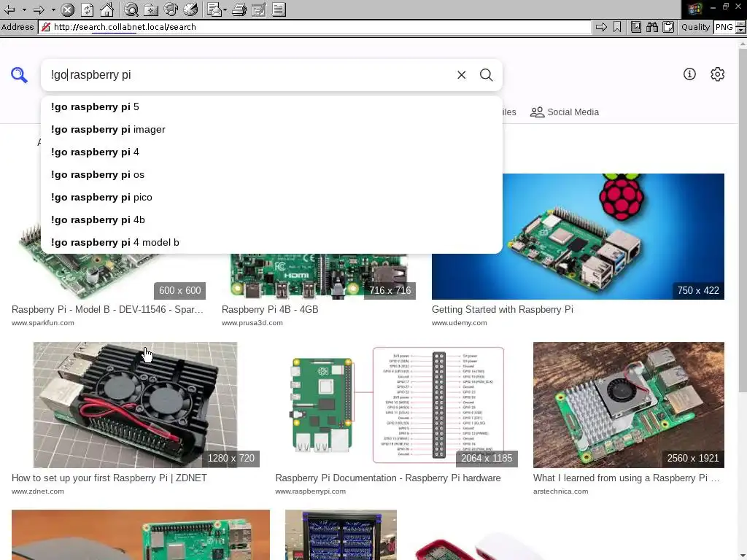Click the page security icon in Address bar
Image resolution: width=747 pixels, height=560 pixels.
point(46,27)
